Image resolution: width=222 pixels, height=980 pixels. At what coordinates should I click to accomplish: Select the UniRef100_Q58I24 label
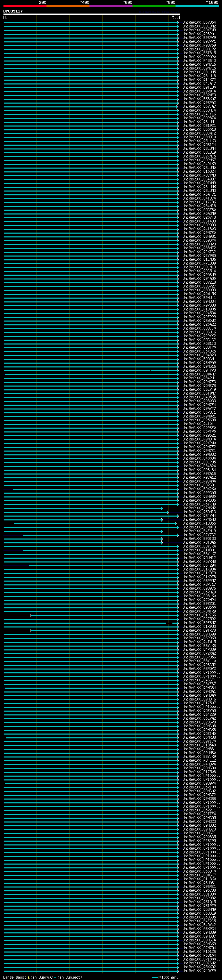tap(199, 145)
